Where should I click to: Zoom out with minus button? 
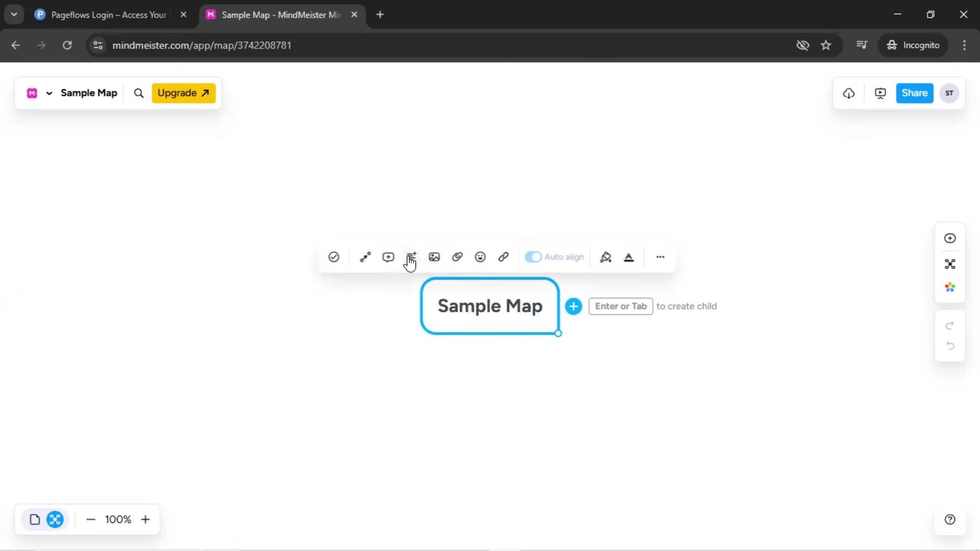click(91, 519)
